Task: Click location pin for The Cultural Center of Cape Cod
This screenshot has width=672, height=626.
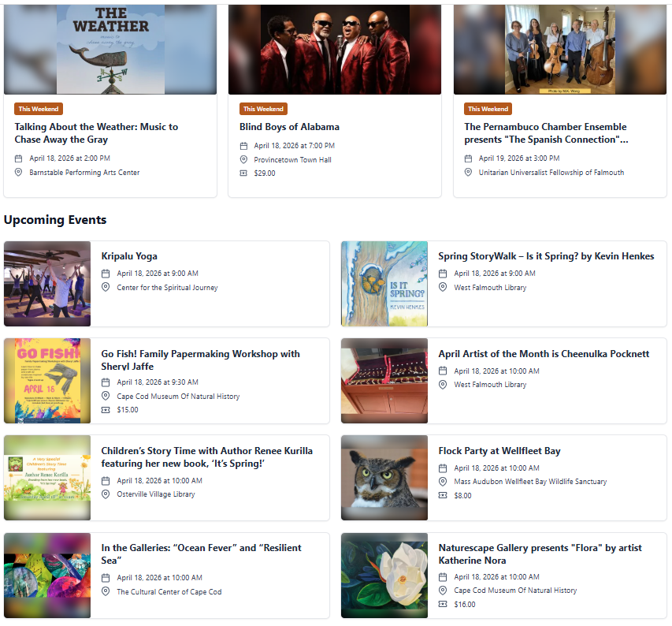Action: click(106, 591)
